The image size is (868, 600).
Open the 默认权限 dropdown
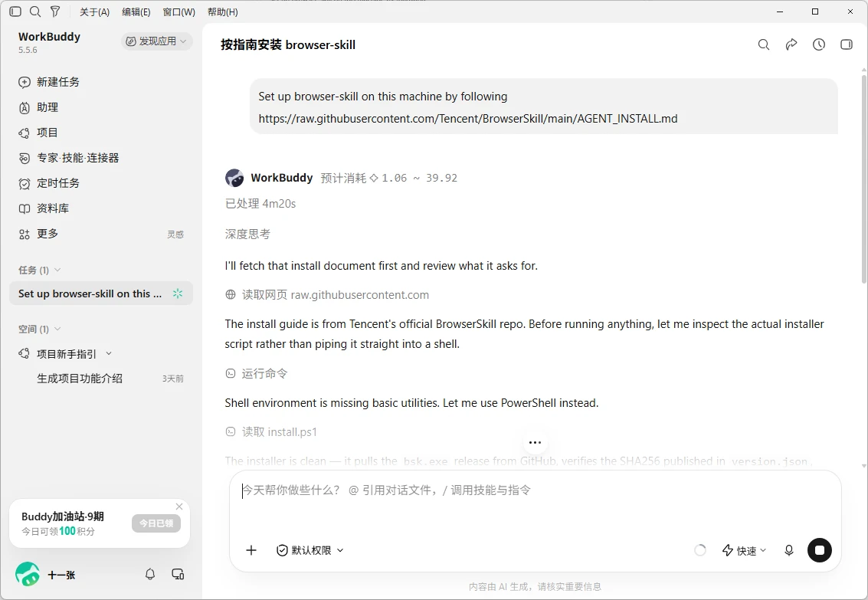pyautogui.click(x=310, y=550)
